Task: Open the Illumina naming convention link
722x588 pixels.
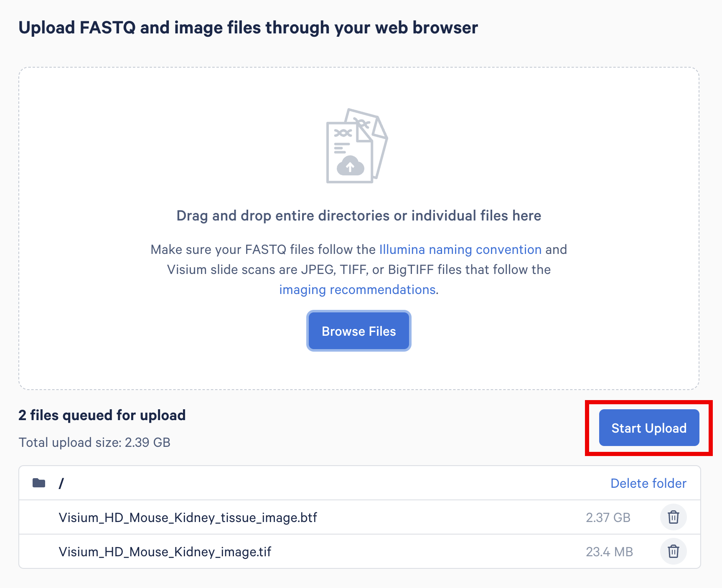Action: (x=460, y=249)
